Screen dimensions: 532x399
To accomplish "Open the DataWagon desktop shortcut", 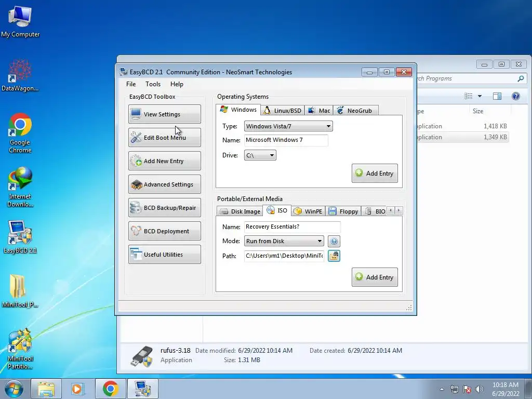I will point(20,75).
